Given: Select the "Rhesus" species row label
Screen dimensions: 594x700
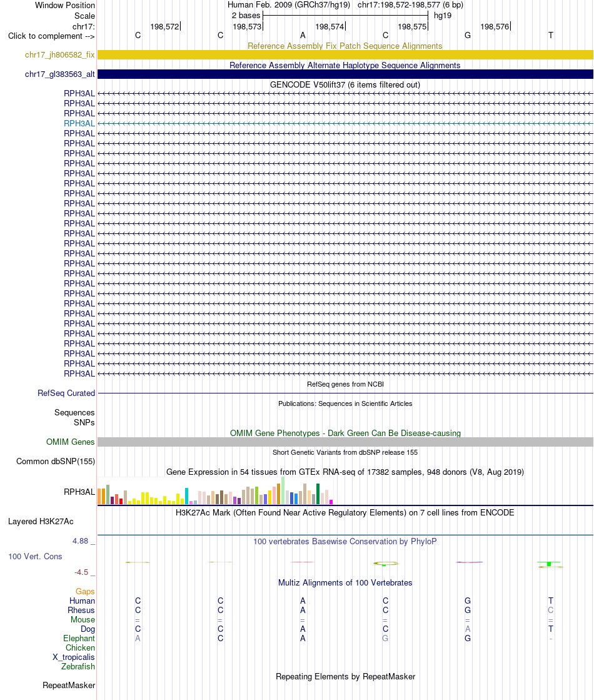Looking at the screenshot, I should [x=81, y=610].
